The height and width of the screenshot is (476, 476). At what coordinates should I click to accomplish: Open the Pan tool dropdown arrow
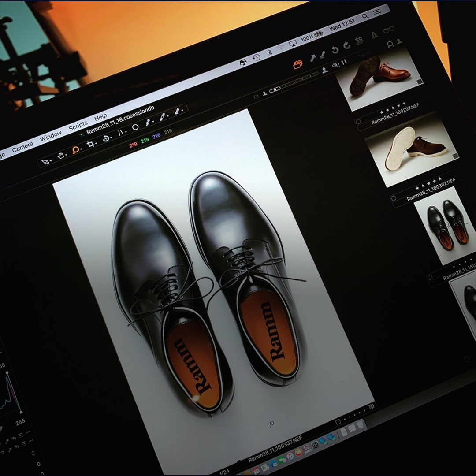(x=66, y=155)
